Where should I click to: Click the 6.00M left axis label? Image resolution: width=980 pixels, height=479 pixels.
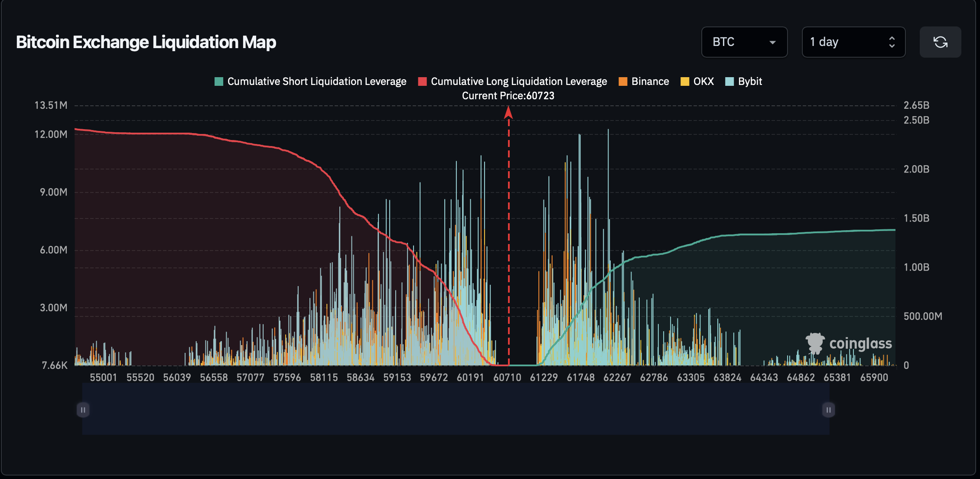coord(54,250)
